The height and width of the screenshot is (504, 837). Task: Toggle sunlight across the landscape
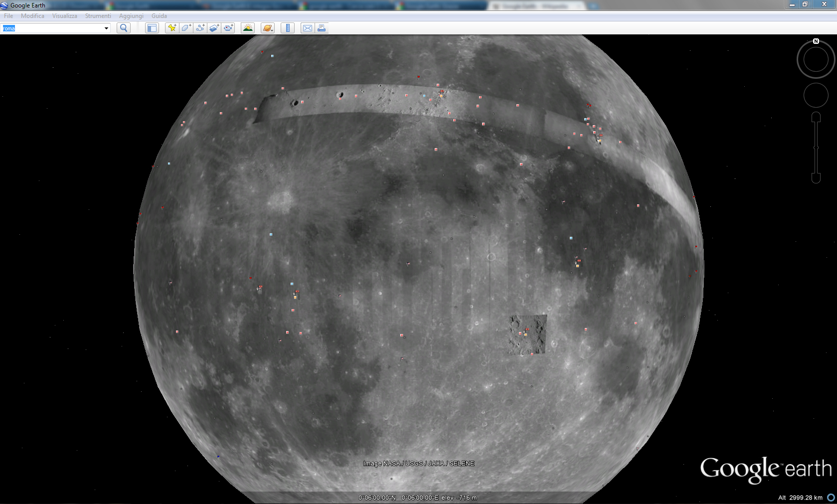(x=248, y=28)
